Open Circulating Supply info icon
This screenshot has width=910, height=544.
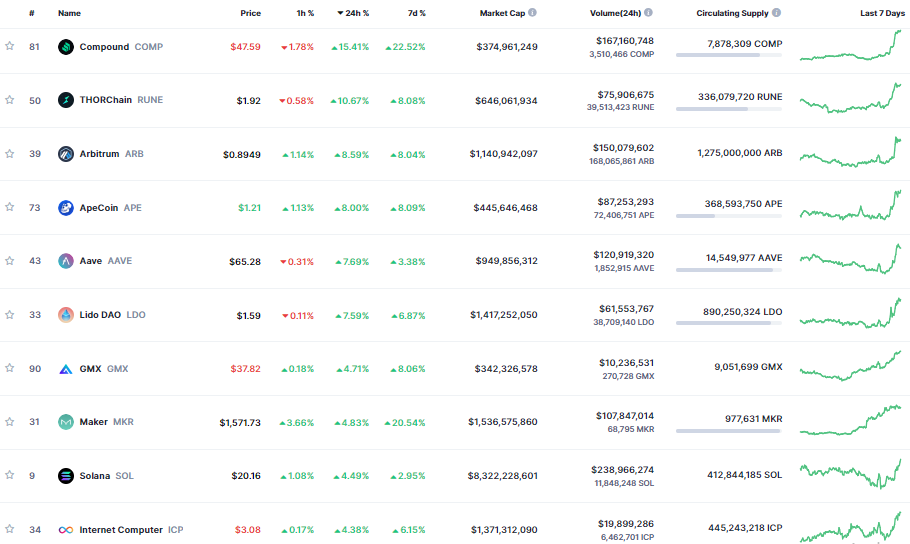(776, 12)
